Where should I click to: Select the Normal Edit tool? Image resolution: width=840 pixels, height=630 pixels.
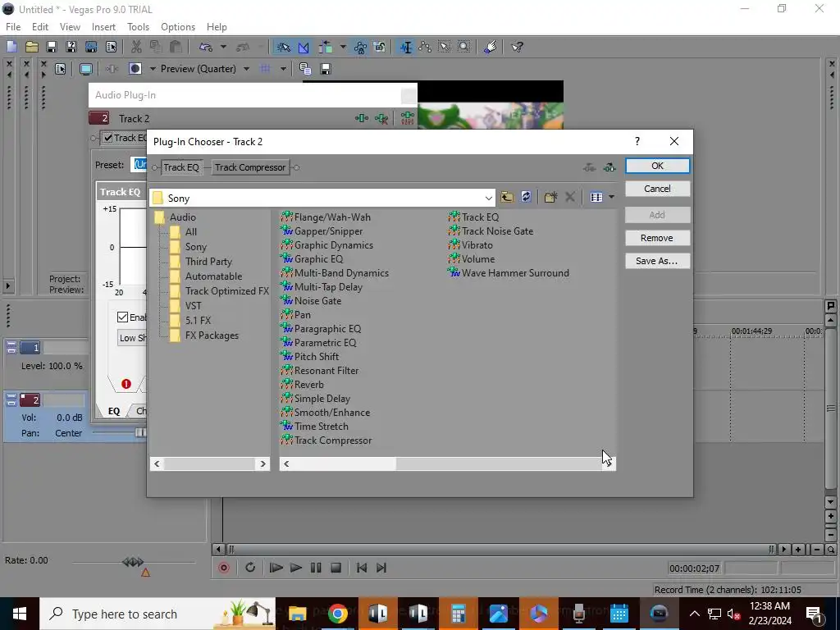[x=406, y=47]
